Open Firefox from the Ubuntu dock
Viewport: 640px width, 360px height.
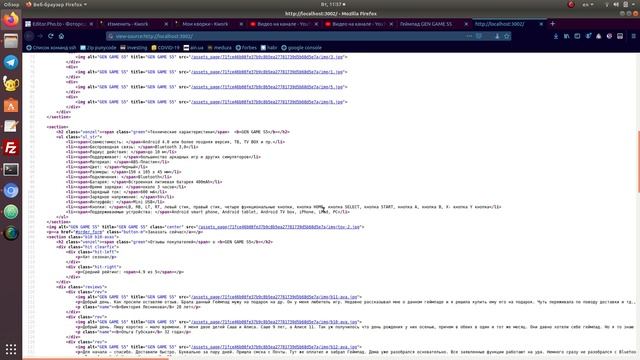[11, 20]
